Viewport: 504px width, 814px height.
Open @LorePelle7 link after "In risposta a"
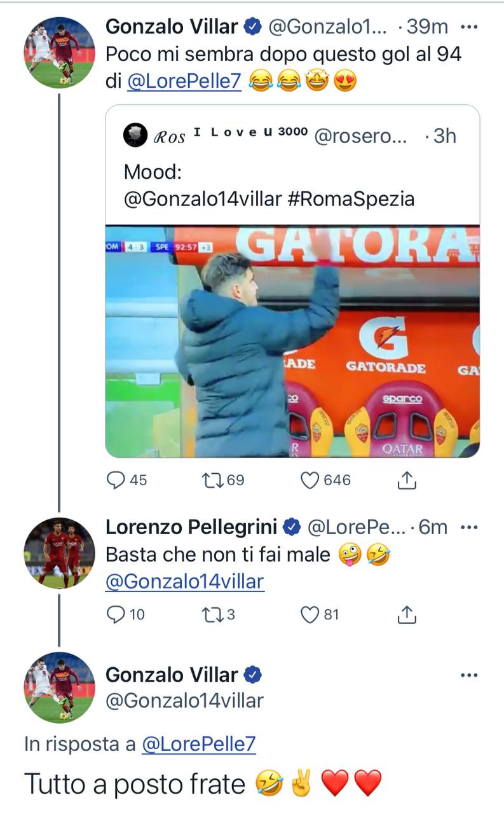198,745
